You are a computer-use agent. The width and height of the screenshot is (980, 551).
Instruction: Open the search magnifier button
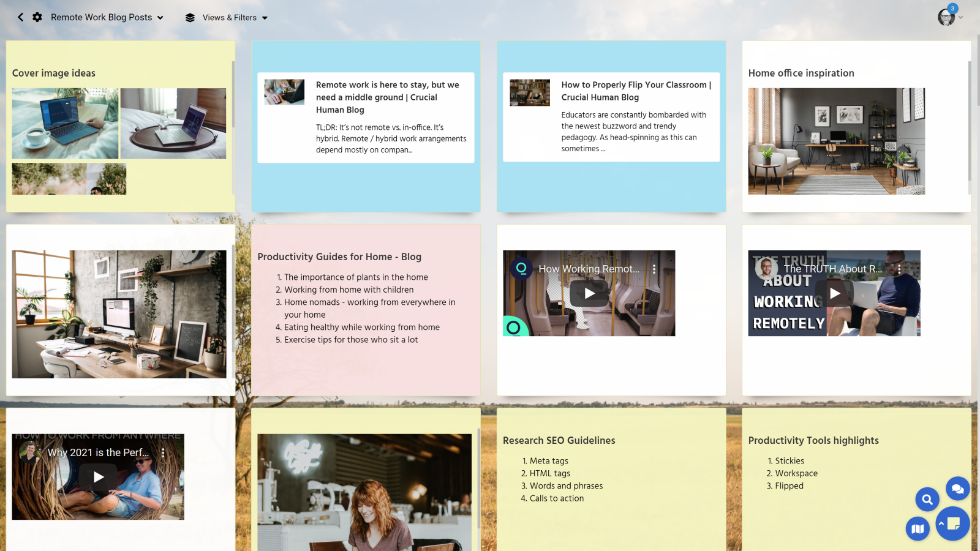927,500
